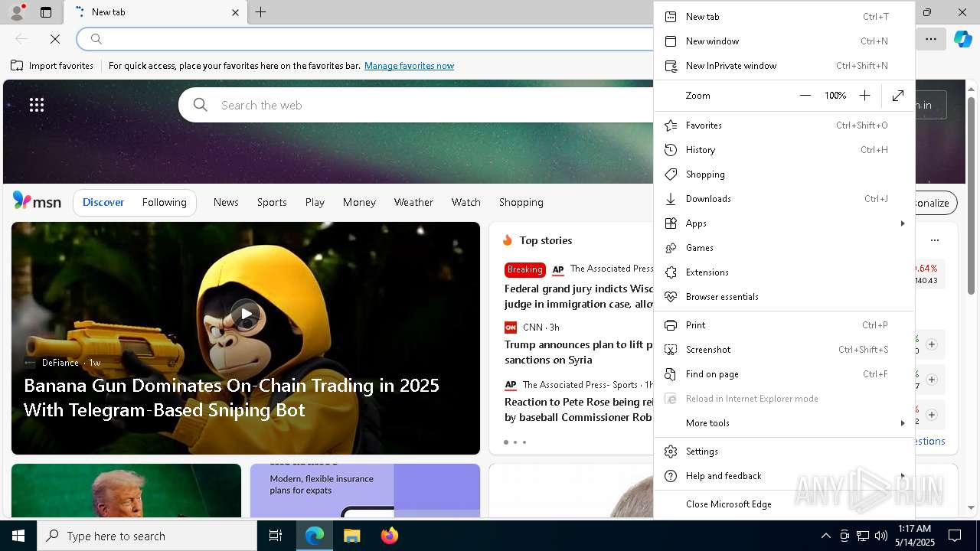The height and width of the screenshot is (551, 980).
Task: Open Browser essentials
Action: click(x=784, y=297)
